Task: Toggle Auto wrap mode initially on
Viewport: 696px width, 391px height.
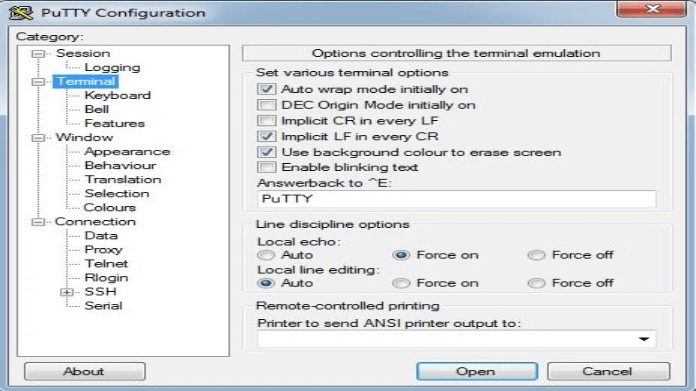Action: [x=266, y=89]
